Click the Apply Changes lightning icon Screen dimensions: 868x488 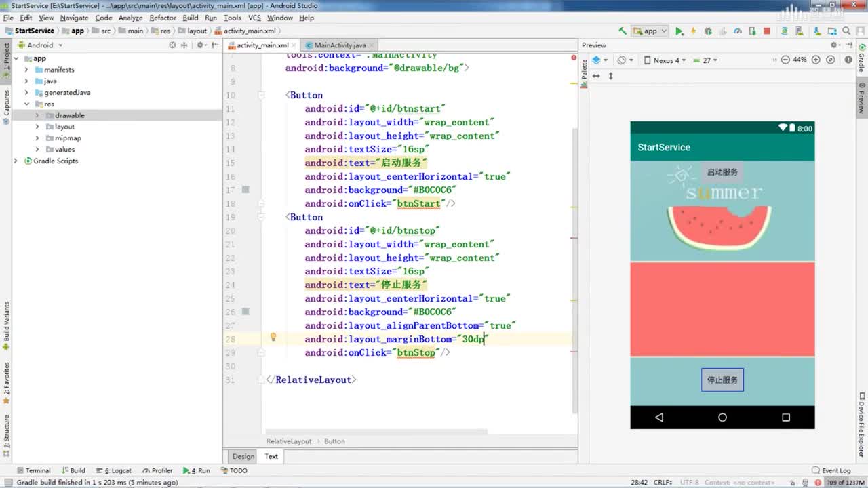click(x=694, y=30)
